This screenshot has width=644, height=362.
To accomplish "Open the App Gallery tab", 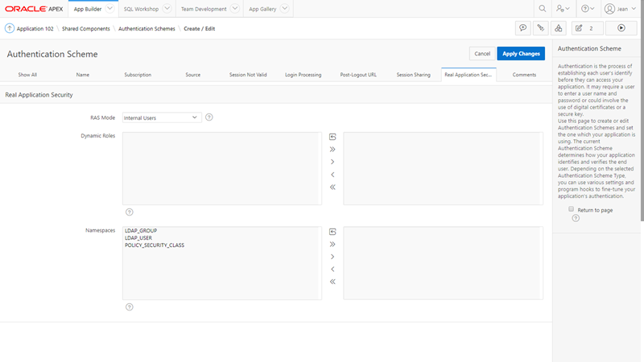I will (x=262, y=9).
